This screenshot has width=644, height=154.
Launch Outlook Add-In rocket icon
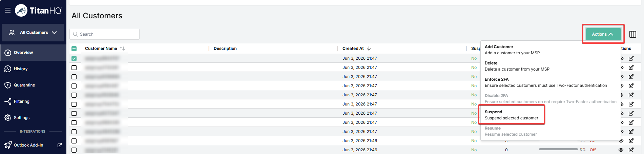click(x=8, y=145)
